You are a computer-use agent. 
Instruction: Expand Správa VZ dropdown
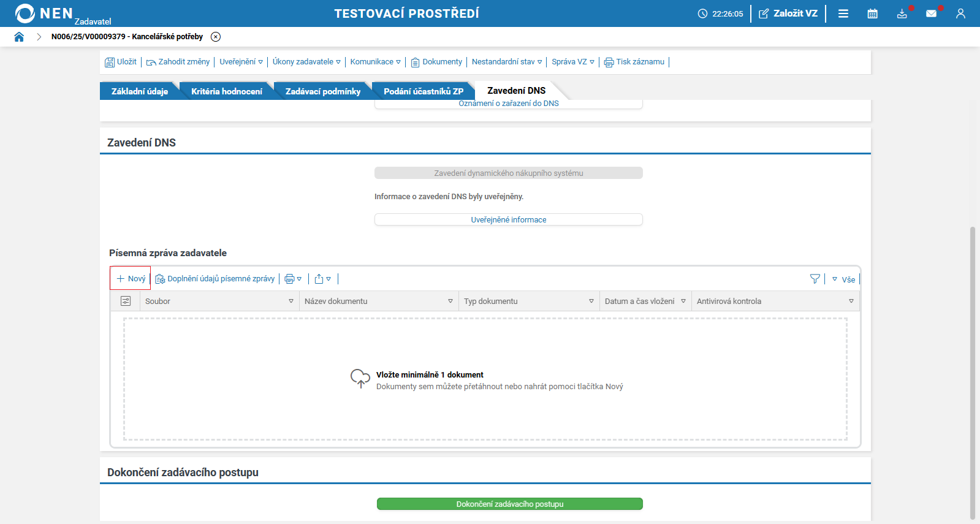pyautogui.click(x=573, y=62)
